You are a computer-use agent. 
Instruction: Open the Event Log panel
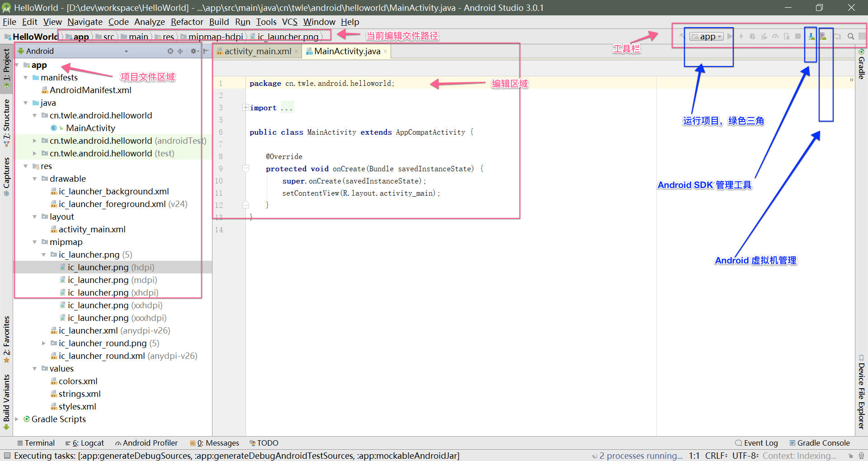[757, 443]
